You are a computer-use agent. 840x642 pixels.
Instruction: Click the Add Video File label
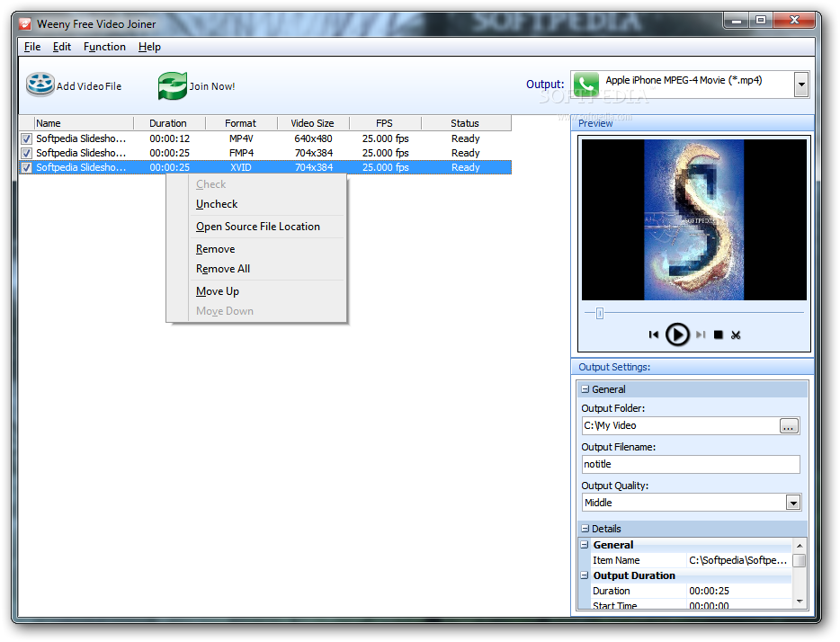click(x=89, y=86)
